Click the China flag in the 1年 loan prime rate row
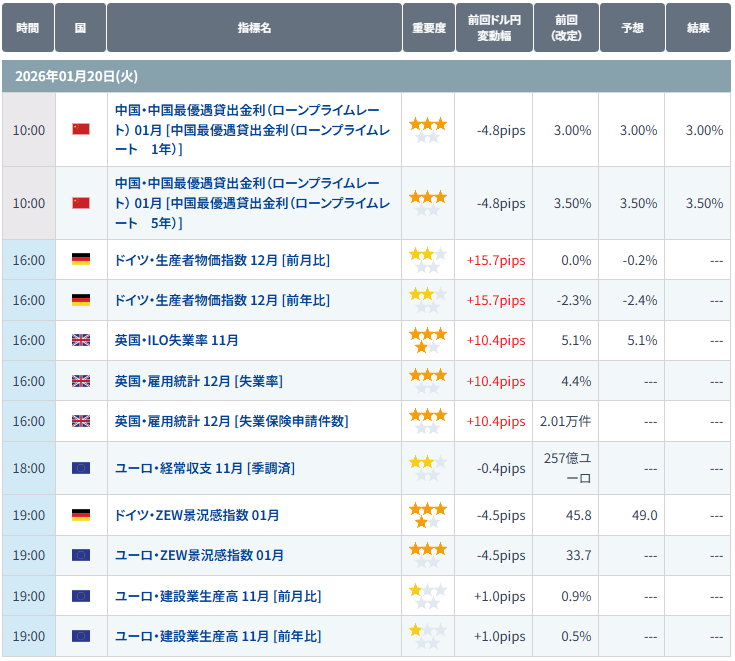This screenshot has width=735, height=661. (81, 130)
